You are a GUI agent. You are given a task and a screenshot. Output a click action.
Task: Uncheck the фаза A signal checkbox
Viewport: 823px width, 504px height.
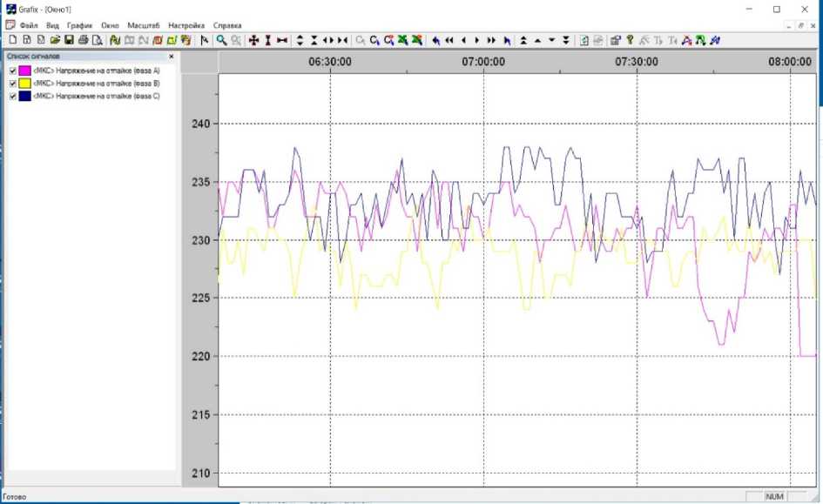[12, 71]
